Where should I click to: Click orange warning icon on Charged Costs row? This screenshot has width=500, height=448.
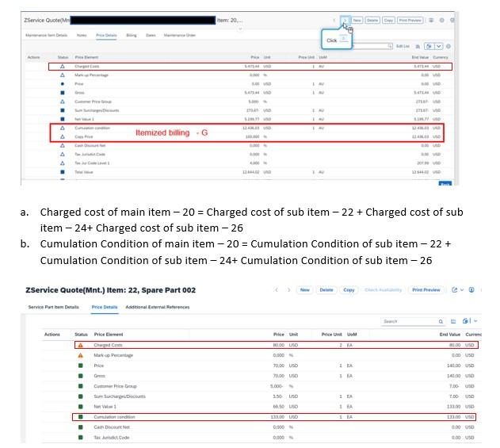pyautogui.click(x=80, y=345)
